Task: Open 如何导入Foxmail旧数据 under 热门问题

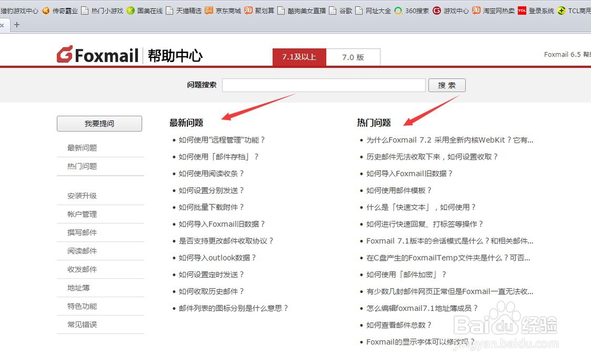Action: (x=410, y=174)
